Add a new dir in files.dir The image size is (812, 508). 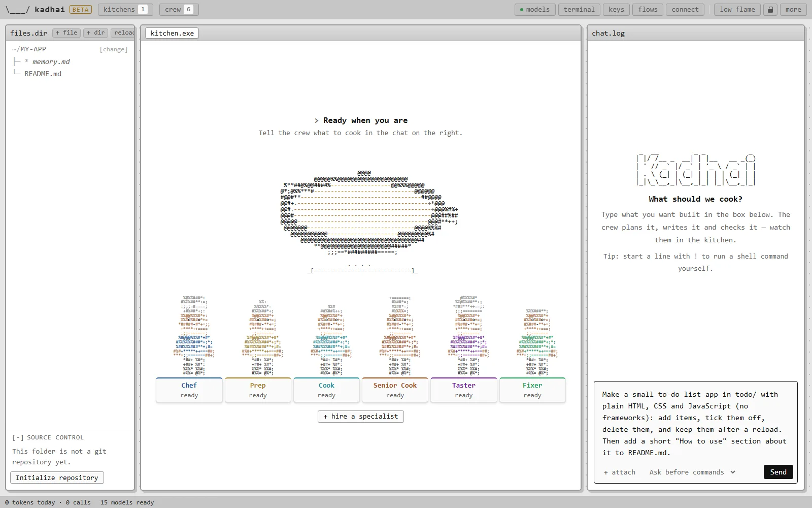coord(95,33)
